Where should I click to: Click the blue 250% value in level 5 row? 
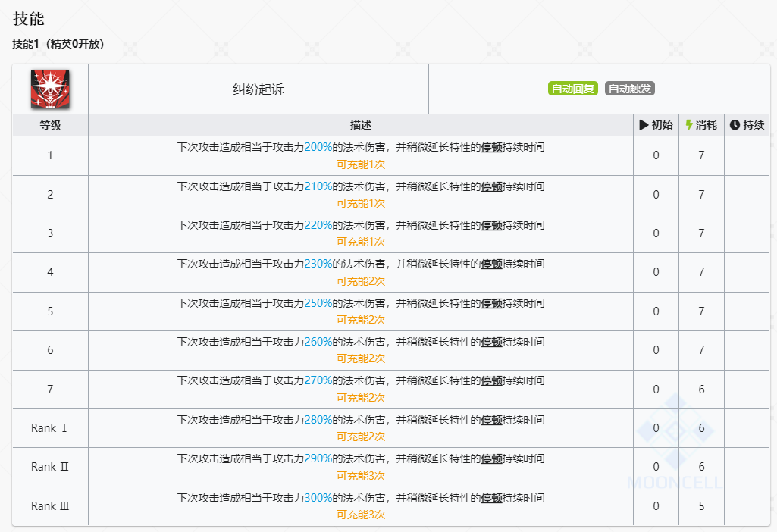coord(318,303)
